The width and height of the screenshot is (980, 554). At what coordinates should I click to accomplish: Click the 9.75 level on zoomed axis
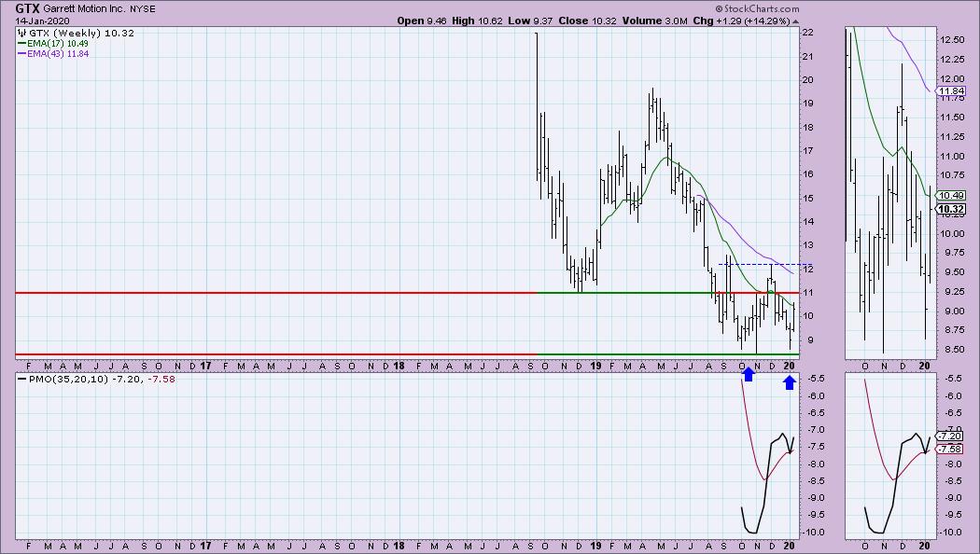coord(951,253)
